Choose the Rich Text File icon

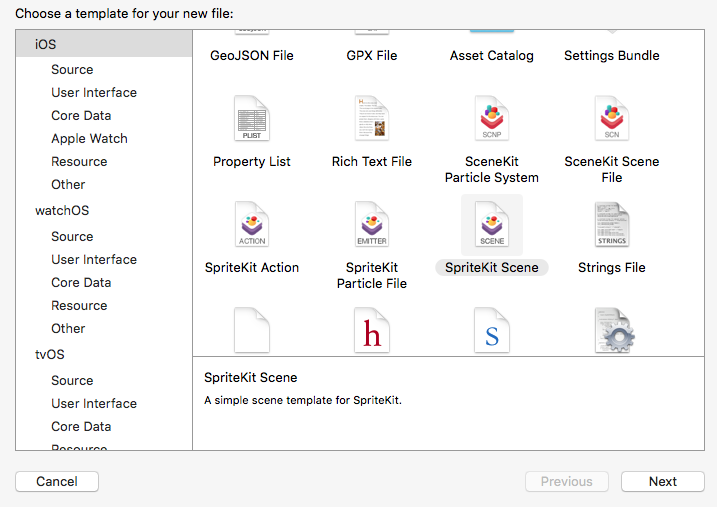[x=372, y=118]
